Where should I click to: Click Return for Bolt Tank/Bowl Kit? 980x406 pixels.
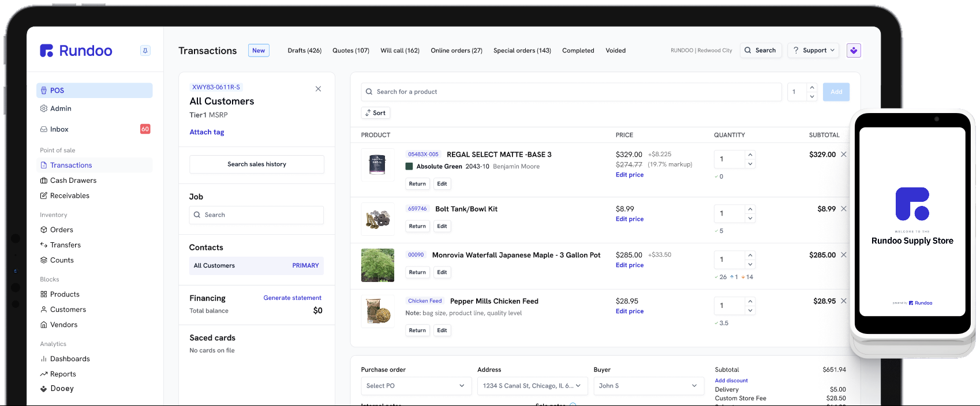(x=417, y=227)
